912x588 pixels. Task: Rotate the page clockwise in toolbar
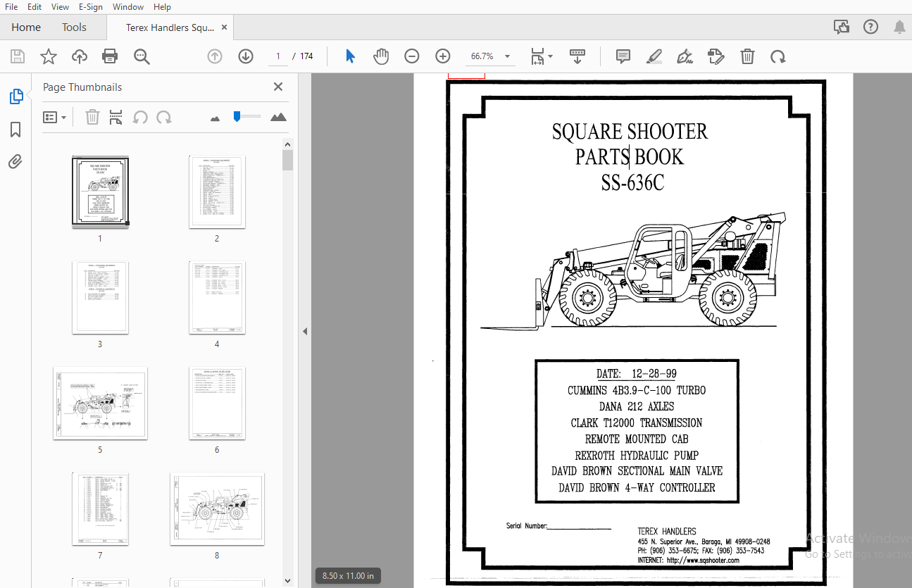[778, 56]
